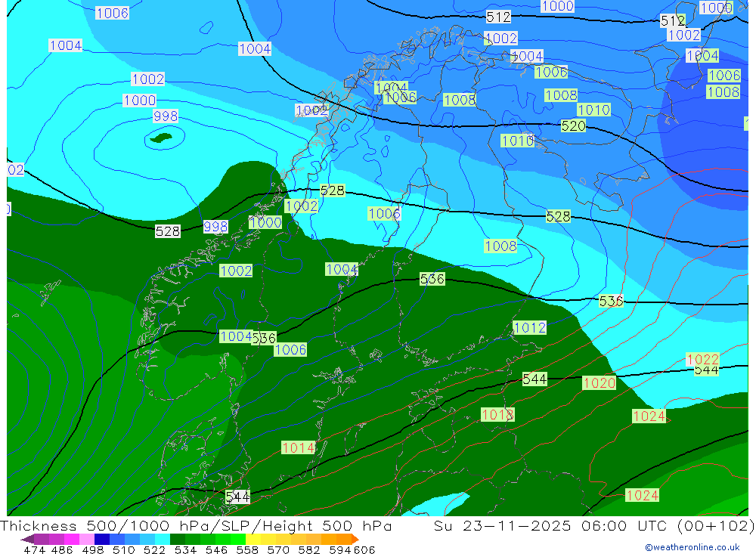Click the legend value 558

247,549
